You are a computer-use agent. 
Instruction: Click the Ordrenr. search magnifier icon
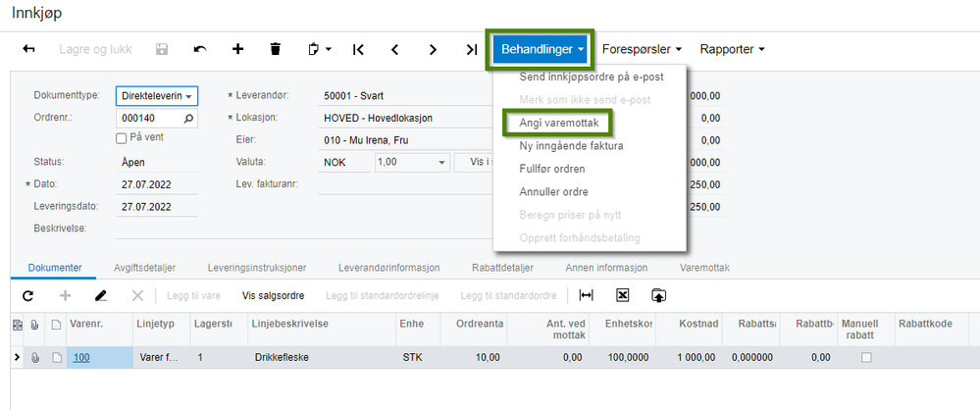click(x=188, y=118)
